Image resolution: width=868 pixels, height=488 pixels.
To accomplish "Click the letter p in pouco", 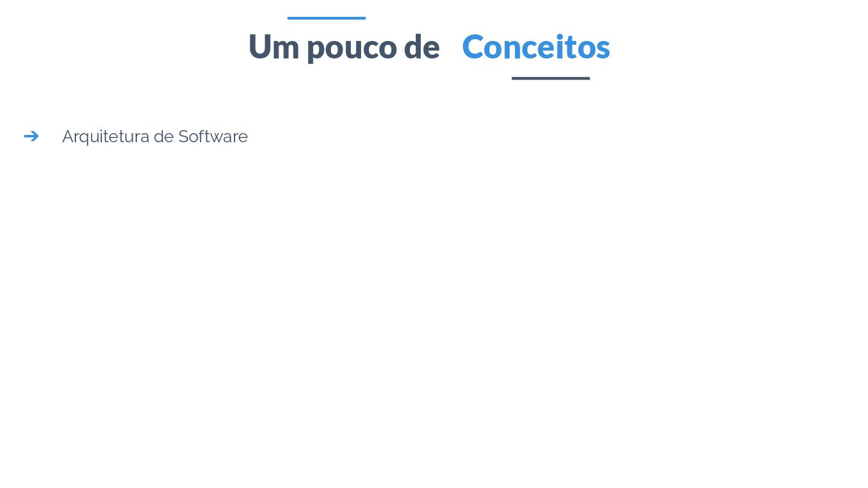I will pyautogui.click(x=316, y=49).
